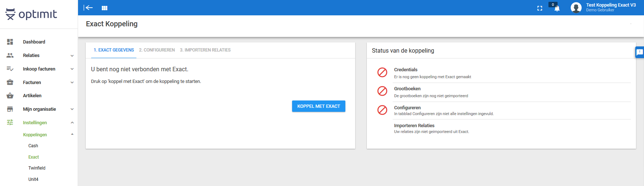This screenshot has height=186, width=644.
Task: Open the grid apps icon in top bar
Action: (x=105, y=8)
